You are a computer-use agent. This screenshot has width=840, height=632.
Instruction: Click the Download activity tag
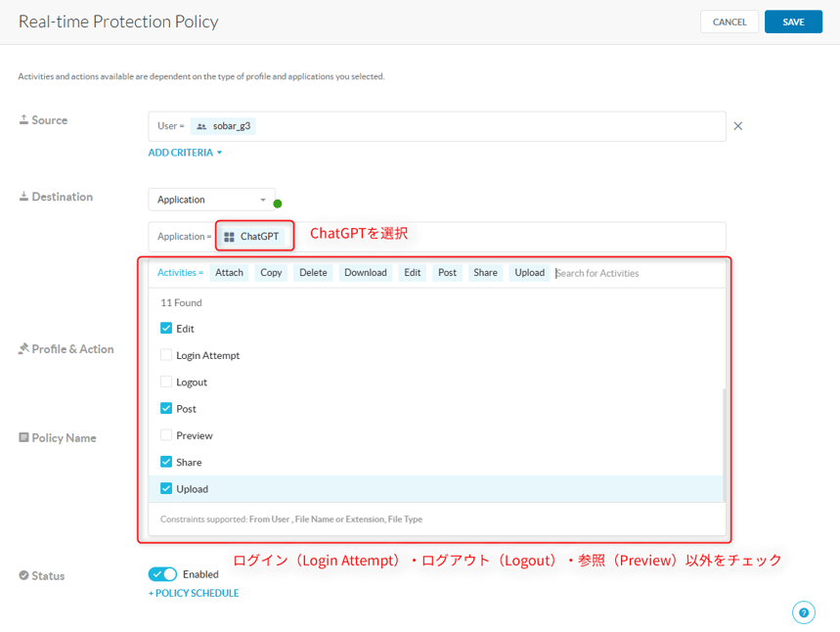365,273
